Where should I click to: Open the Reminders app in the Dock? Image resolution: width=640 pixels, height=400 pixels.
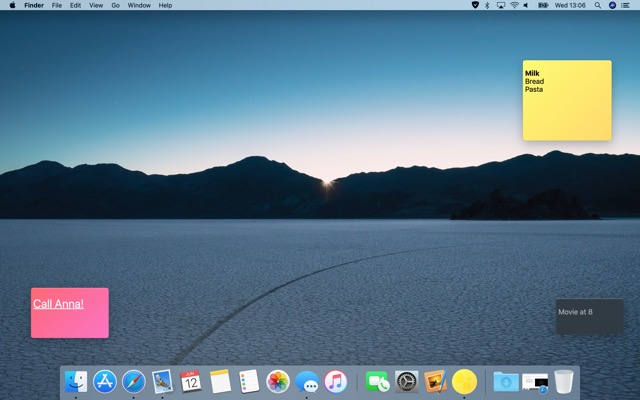point(249,382)
